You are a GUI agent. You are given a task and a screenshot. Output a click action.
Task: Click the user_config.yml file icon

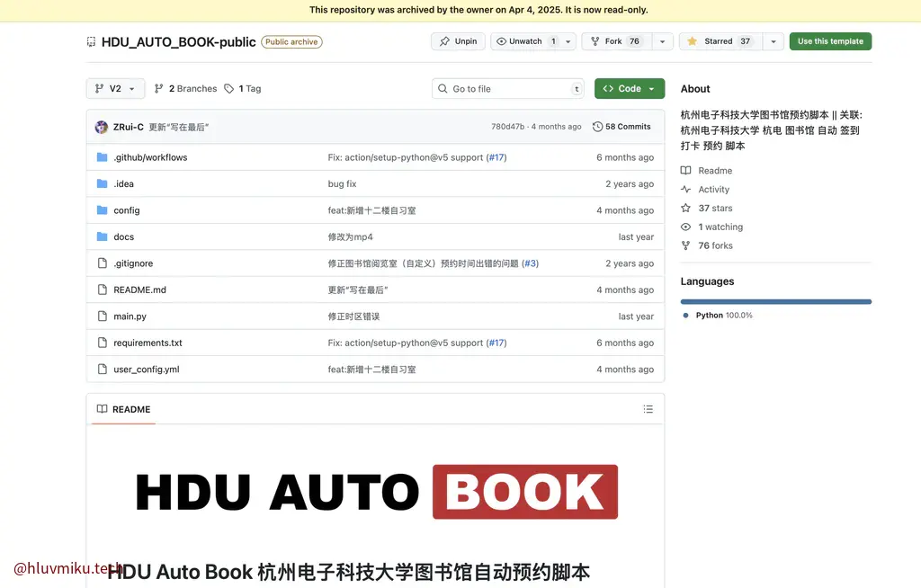click(103, 369)
